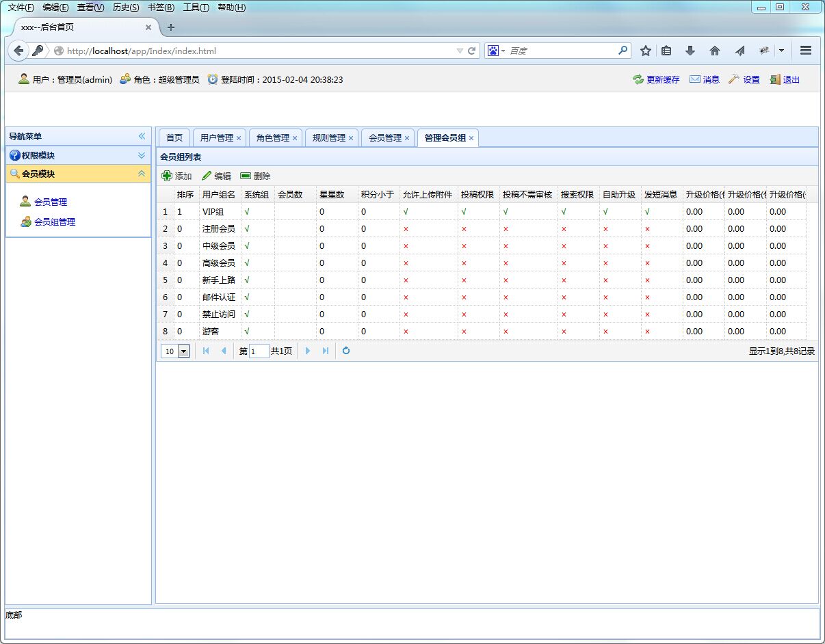Switch to the 角色管理 tab
The width and height of the screenshot is (825, 644).
273,138
